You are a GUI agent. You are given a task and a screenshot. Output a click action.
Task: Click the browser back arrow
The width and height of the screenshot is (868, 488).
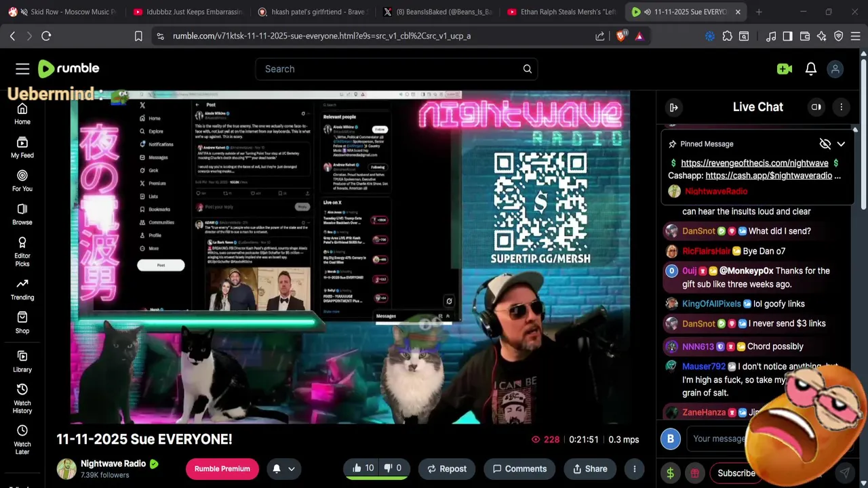(x=12, y=36)
